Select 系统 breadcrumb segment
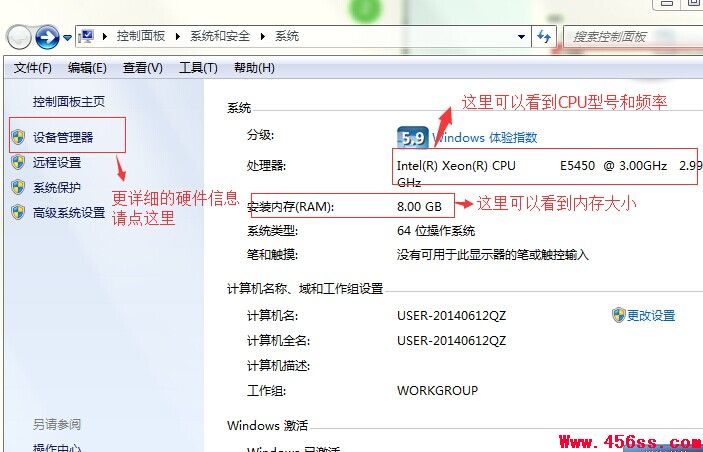The height and width of the screenshot is (452, 703). 287,36
